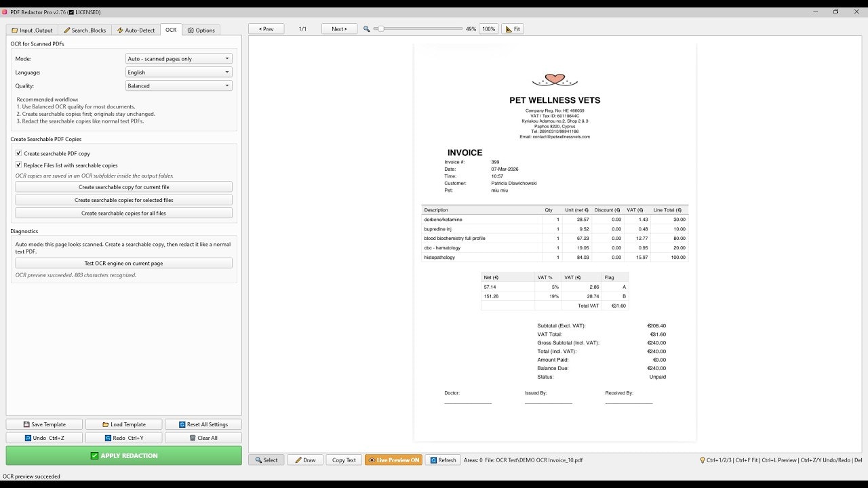Click the blood biochemistry full profile row
Image resolution: width=868 pixels, height=488 pixels.
point(555,239)
